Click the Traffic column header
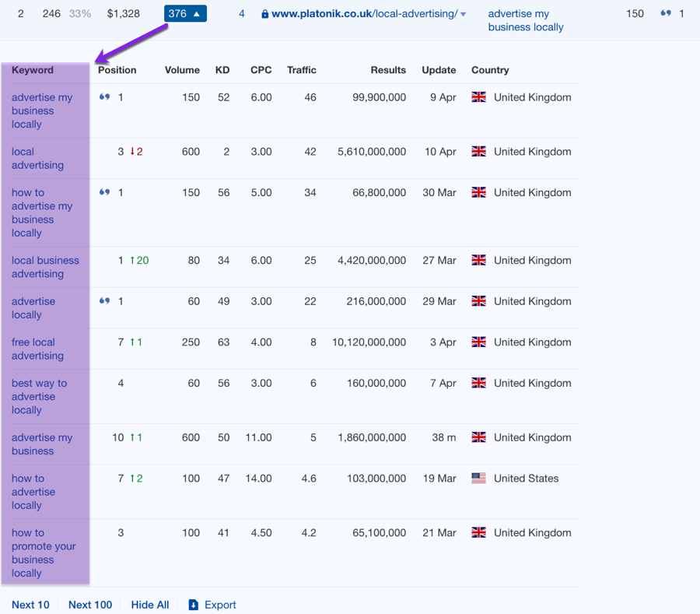 [x=301, y=70]
